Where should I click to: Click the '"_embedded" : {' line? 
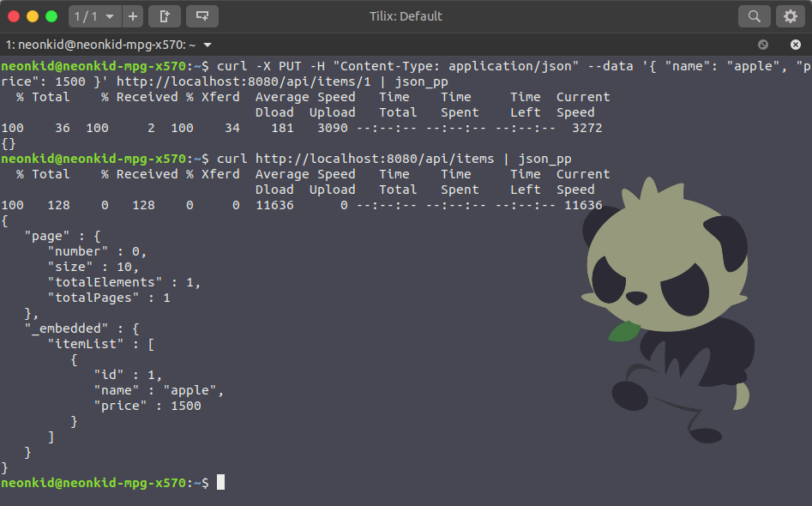click(x=81, y=328)
